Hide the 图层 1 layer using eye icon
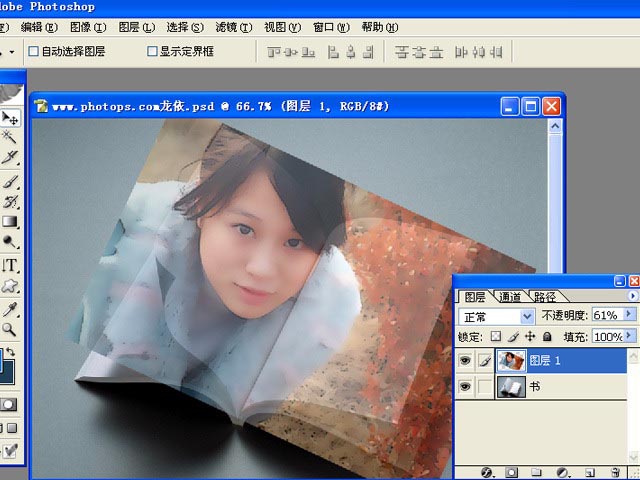Image resolution: width=640 pixels, height=480 pixels. click(x=465, y=361)
